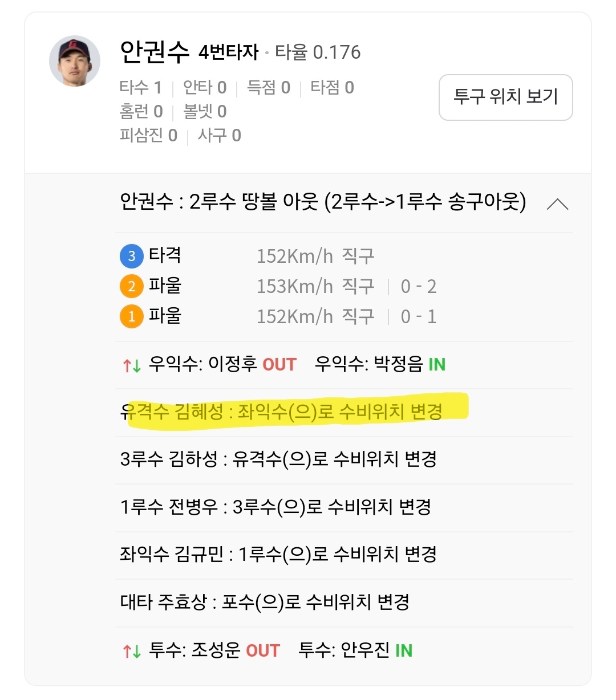
Task: Click the 투구 위치 보기 button
Action: point(505,97)
